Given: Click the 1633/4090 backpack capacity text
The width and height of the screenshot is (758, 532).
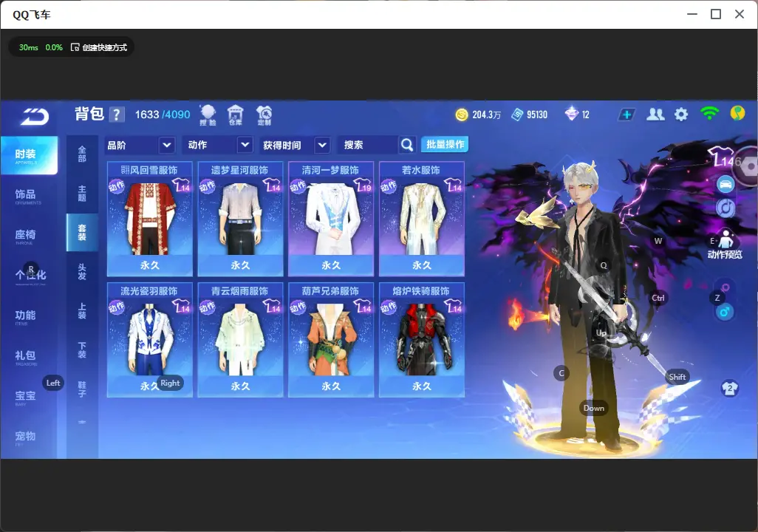Looking at the screenshot, I should pos(163,115).
